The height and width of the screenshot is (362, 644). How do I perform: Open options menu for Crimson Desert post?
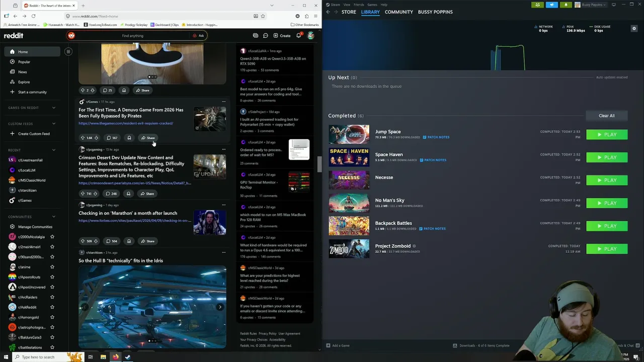click(224, 149)
